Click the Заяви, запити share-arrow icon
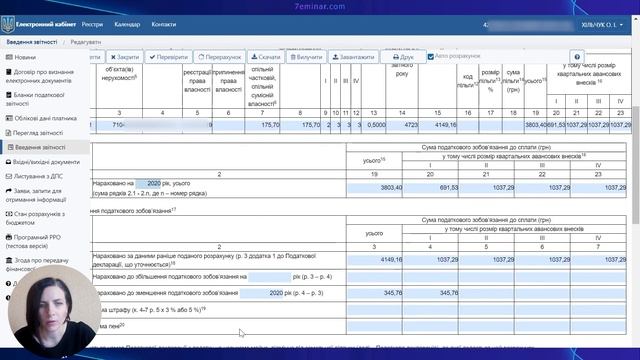Screen dimensions: 640x360 click(x=9, y=191)
